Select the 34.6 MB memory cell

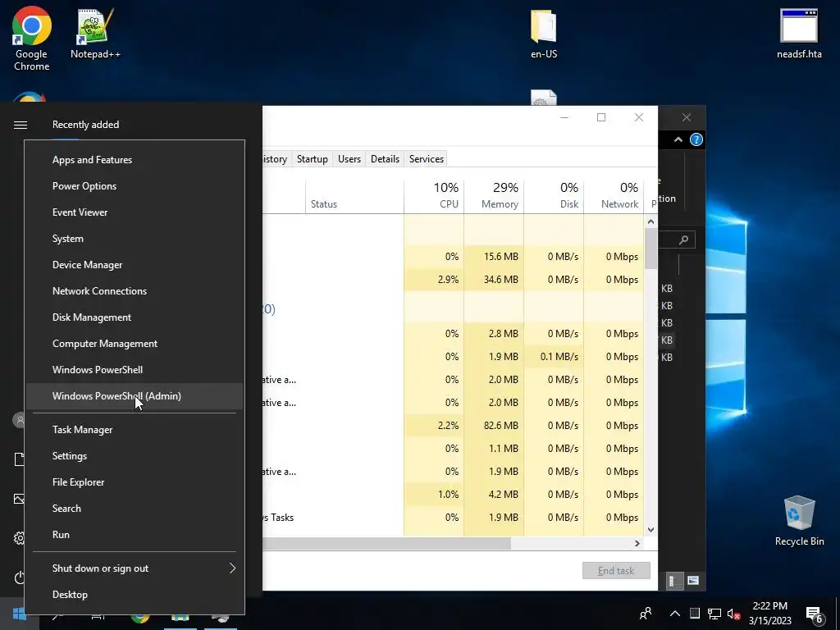(x=494, y=280)
